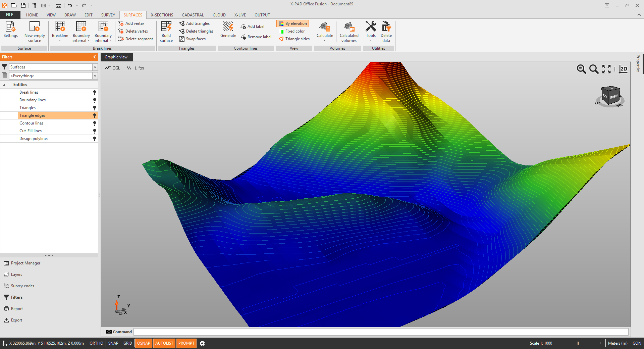Expand the <Everything> dropdown list
The image size is (644, 349).
(x=95, y=76)
